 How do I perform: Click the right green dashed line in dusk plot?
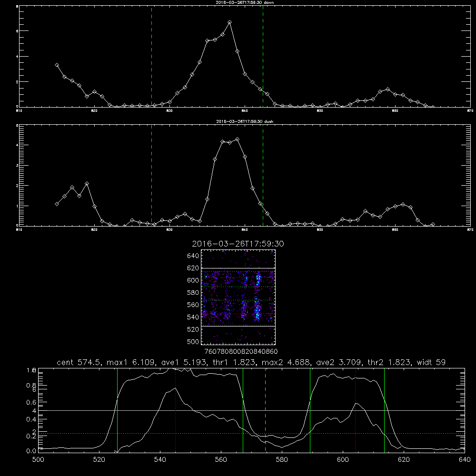tap(263, 176)
